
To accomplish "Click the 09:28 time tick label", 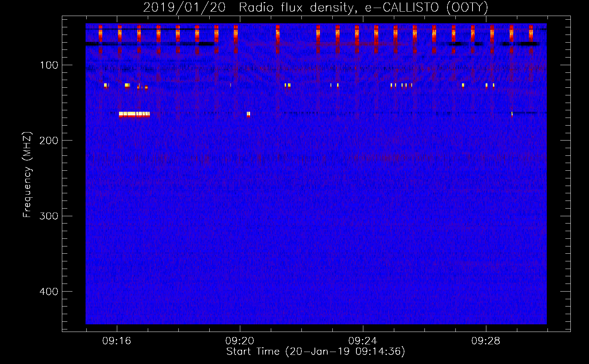I will pos(486,341).
